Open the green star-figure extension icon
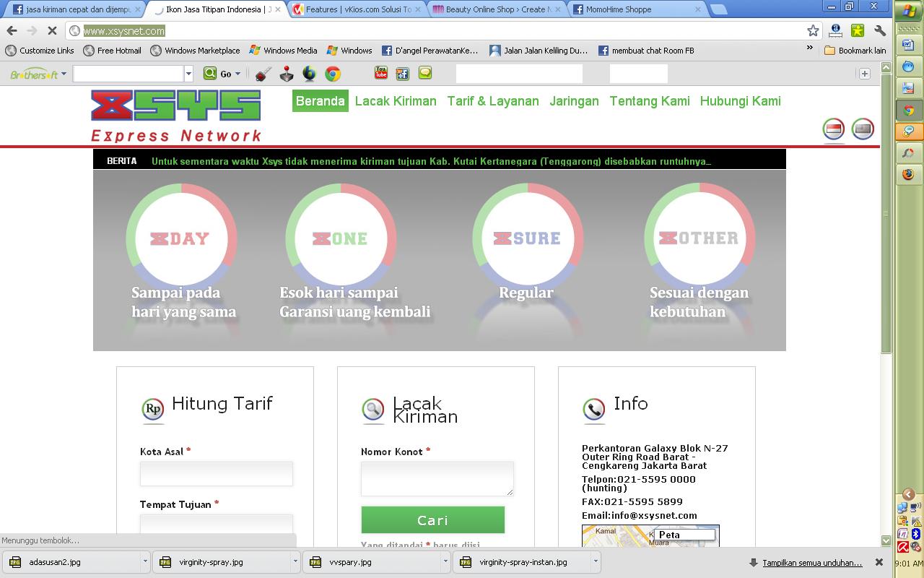This screenshot has width=924, height=578. 858,30
